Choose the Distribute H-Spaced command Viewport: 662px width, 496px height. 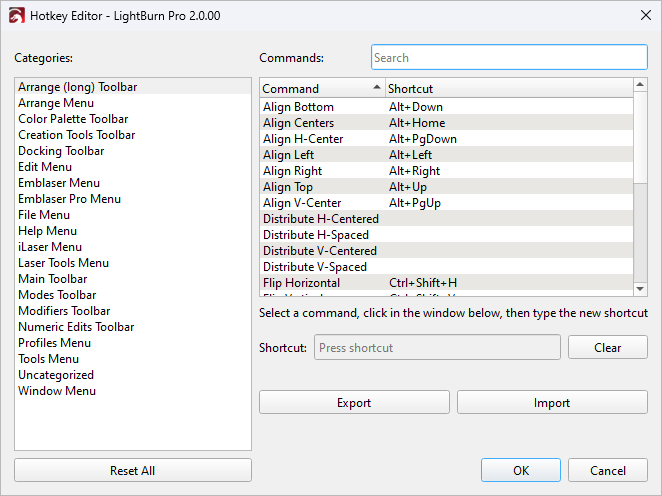(x=314, y=235)
